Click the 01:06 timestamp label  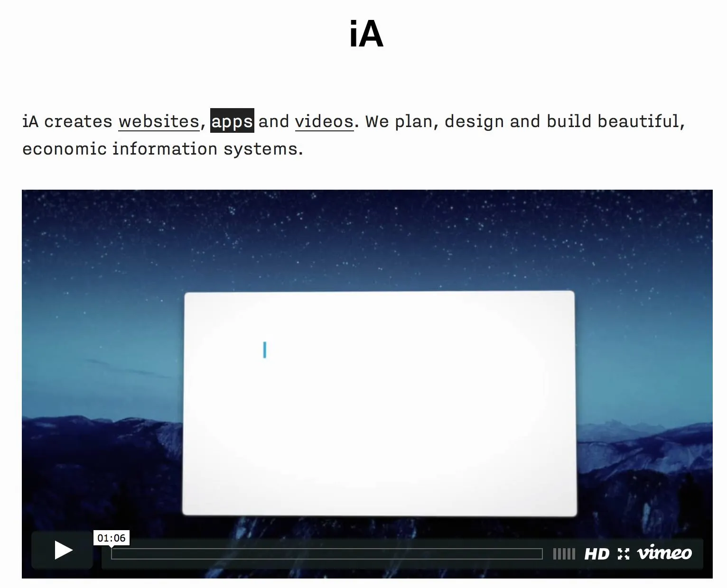click(x=112, y=538)
